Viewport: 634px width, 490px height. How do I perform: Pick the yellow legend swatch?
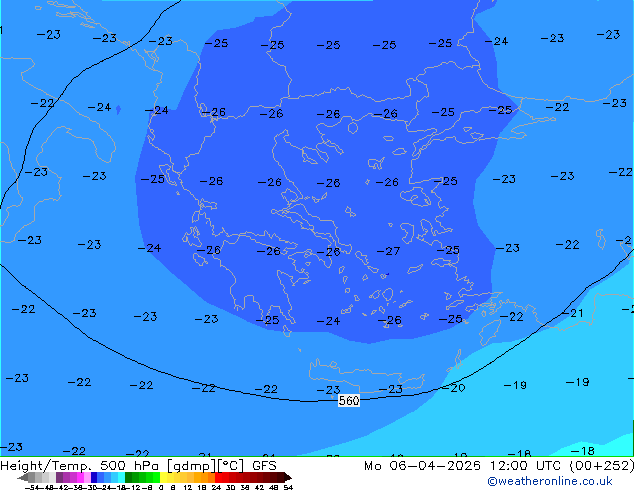click(x=163, y=477)
